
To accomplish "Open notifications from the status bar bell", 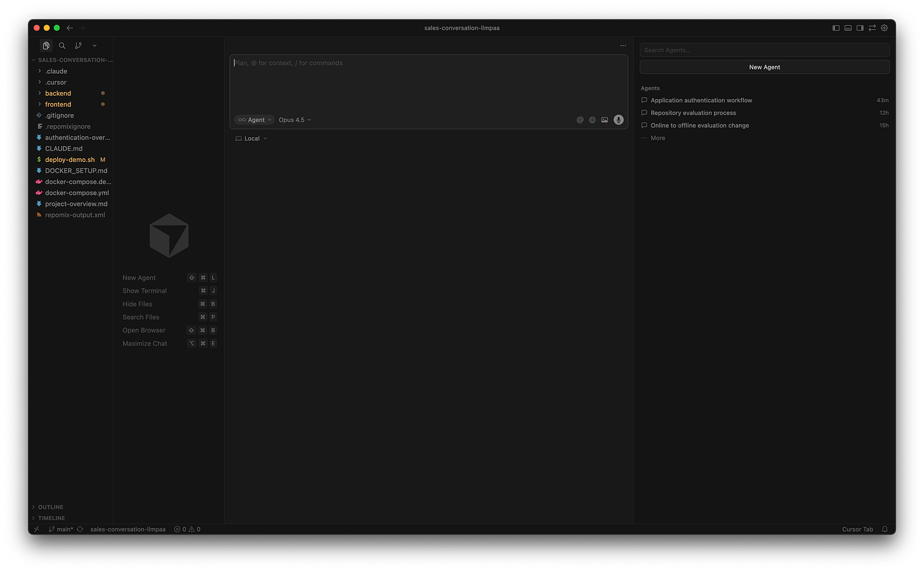I will tap(885, 529).
